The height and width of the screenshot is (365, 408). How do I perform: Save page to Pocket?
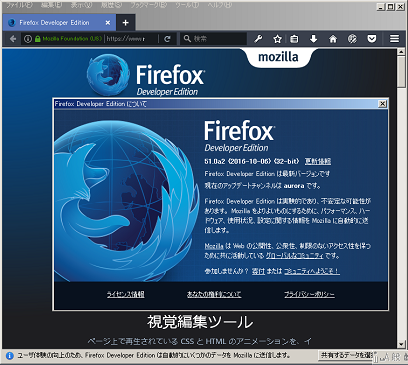pyautogui.click(x=372, y=39)
